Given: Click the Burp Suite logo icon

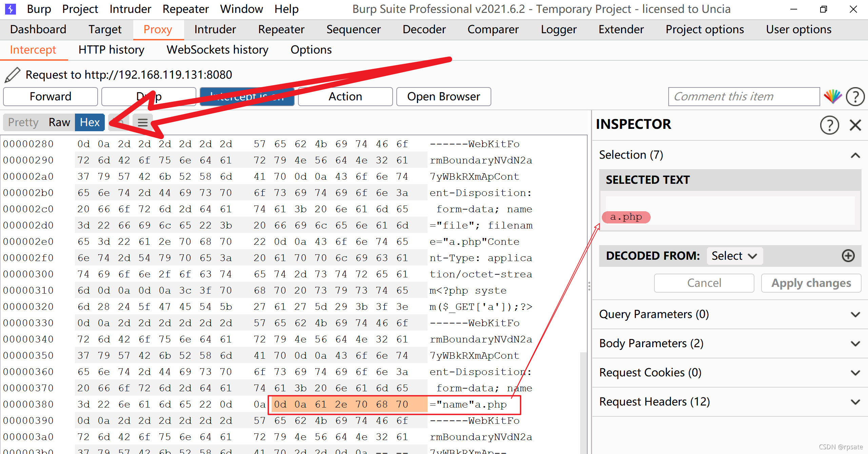Looking at the screenshot, I should [11, 9].
